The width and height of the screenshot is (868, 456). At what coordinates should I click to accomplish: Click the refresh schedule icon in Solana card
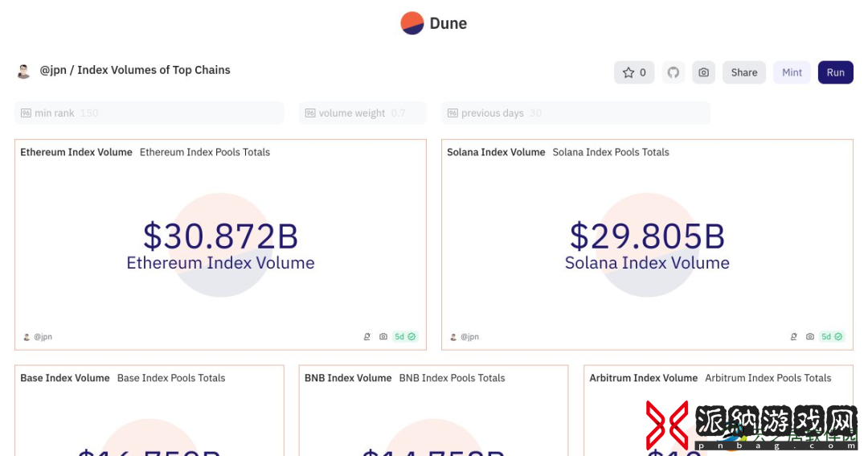point(794,337)
